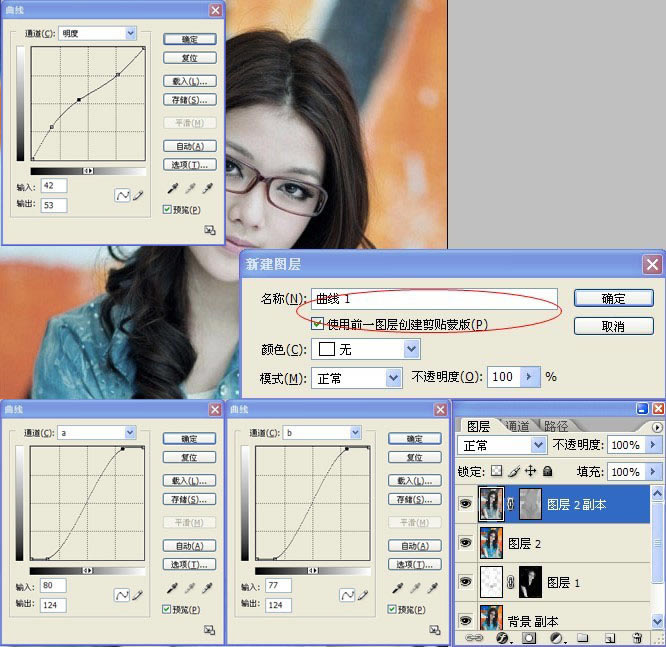
Task: Choose pencil draw tool in channel a curves dialog
Action: click(x=137, y=595)
